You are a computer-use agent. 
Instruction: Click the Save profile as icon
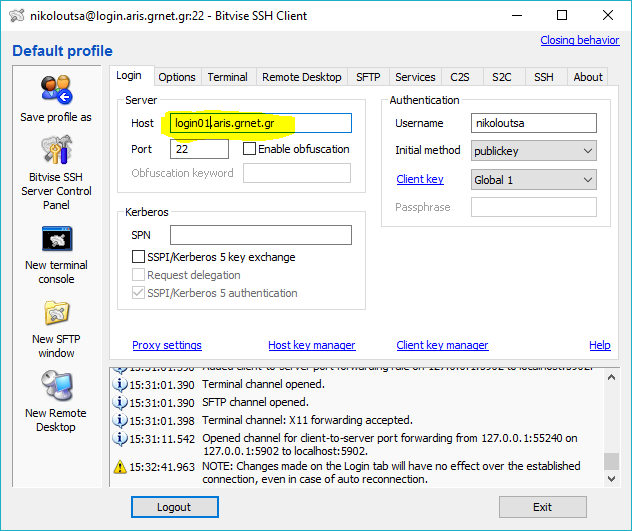[x=56, y=91]
